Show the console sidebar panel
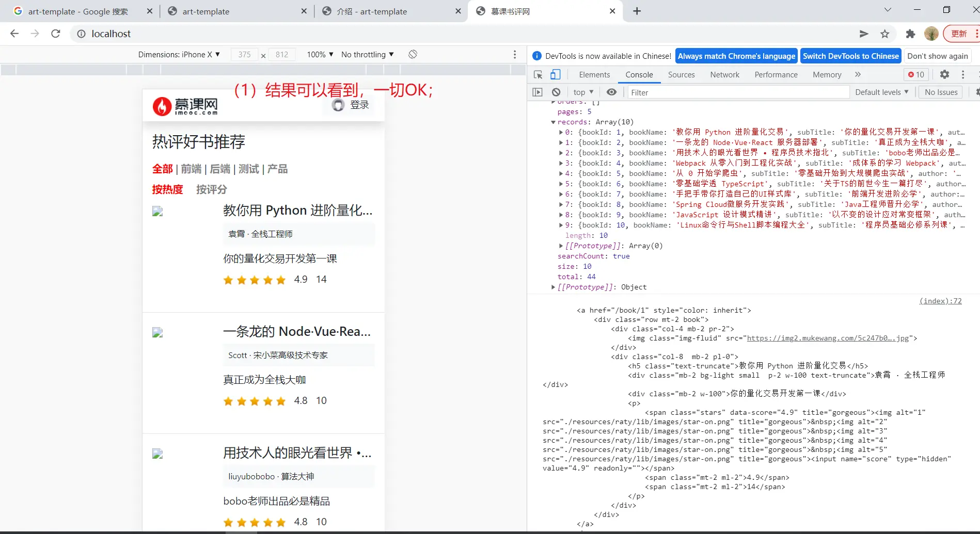Image resolution: width=980 pixels, height=534 pixels. point(538,92)
